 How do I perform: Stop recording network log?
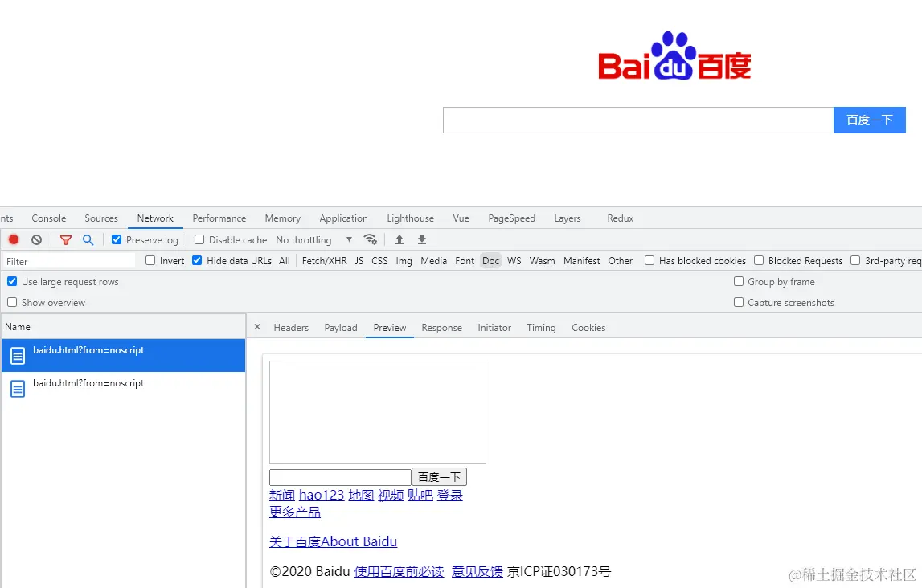[14, 239]
